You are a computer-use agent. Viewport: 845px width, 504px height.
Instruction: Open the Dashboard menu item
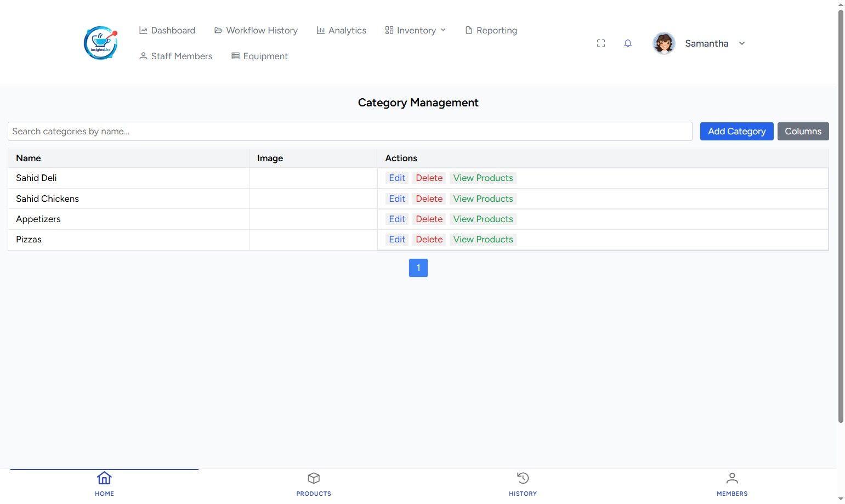tap(167, 30)
